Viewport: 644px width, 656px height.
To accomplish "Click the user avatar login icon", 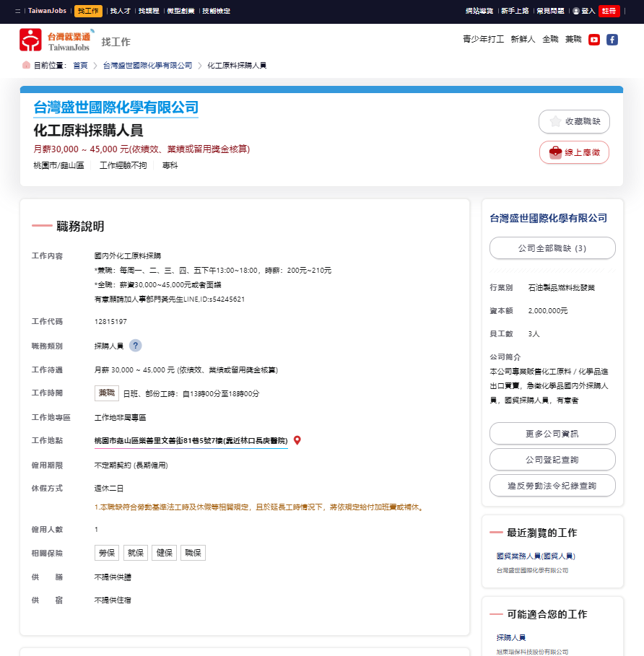I will click(576, 11).
